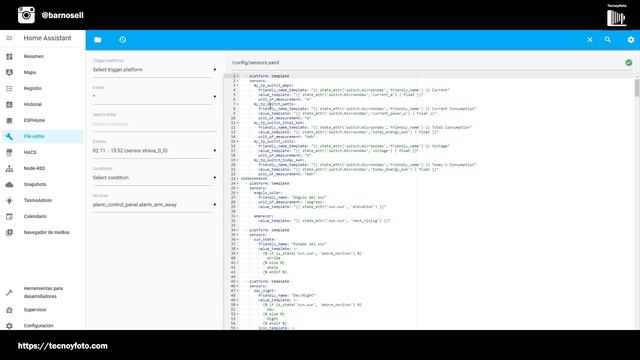This screenshot has width=640, height=360.
Task: Open the history clock icon in the toolbar
Action: pos(122,40)
